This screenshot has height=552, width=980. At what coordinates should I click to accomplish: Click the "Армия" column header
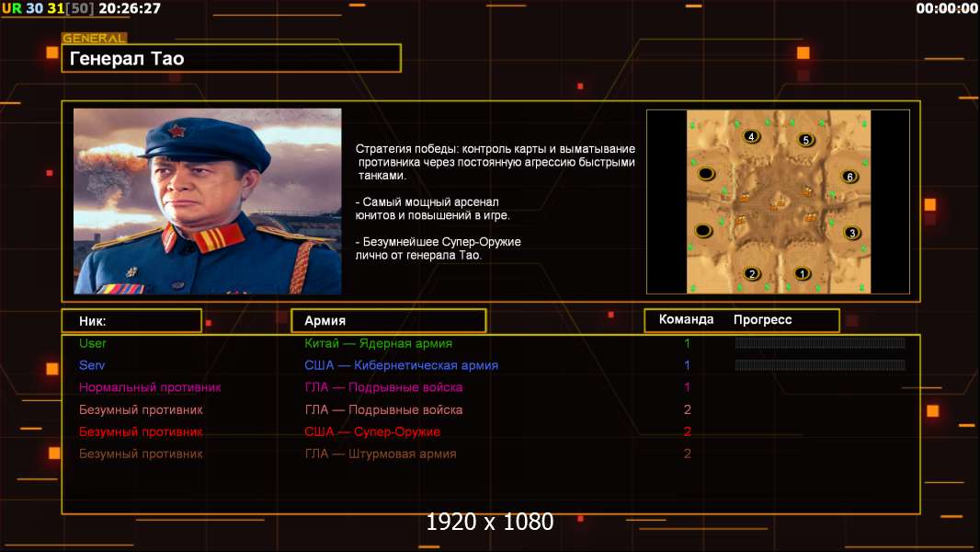click(389, 321)
